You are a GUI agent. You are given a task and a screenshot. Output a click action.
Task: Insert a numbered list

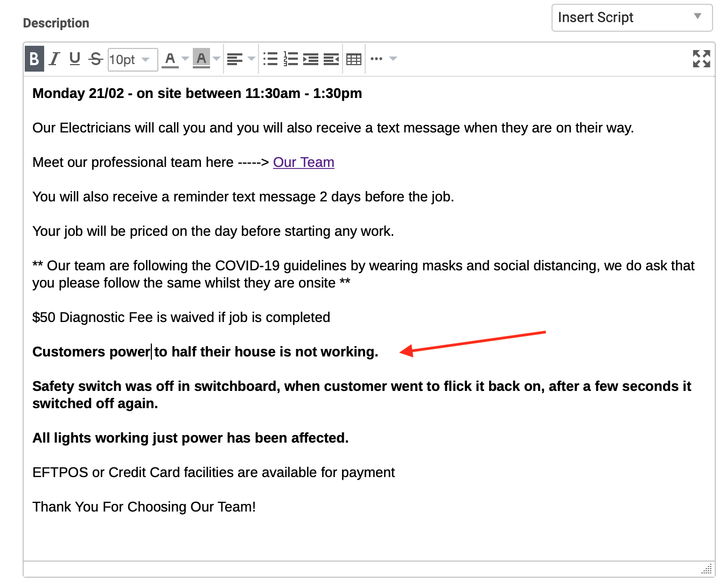coord(290,59)
